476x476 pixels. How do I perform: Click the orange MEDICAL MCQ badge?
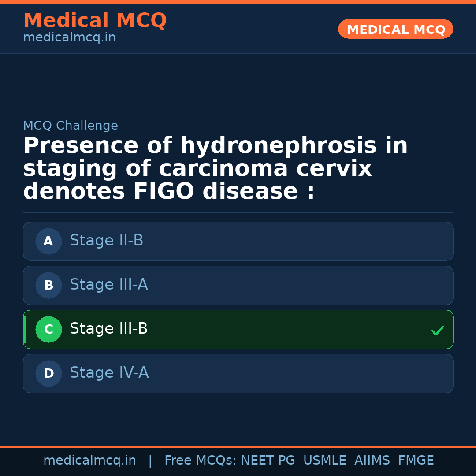pyautogui.click(x=395, y=30)
